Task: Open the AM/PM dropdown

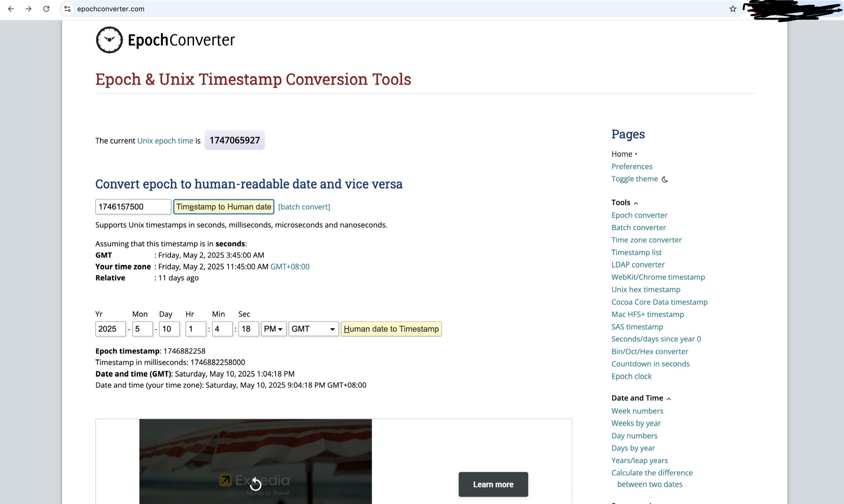Action: point(274,329)
